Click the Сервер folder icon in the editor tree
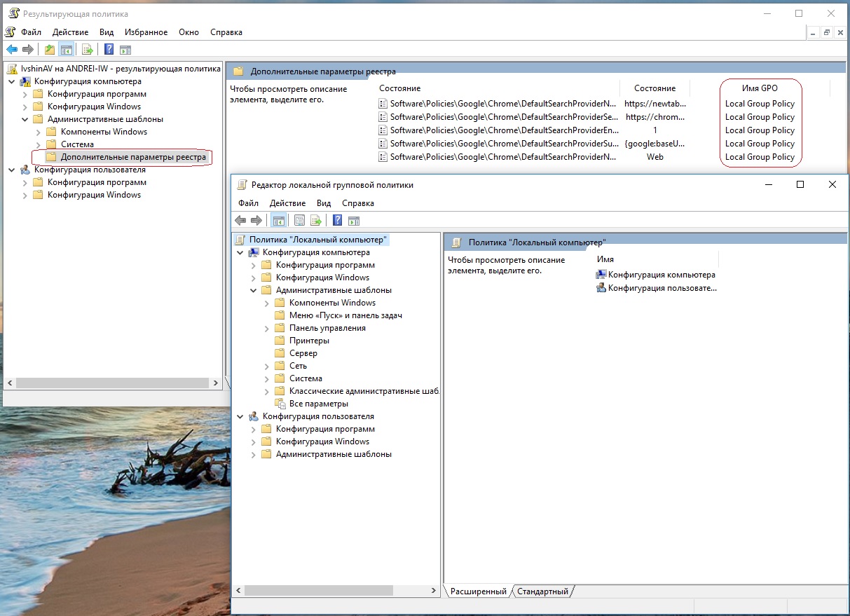Screen dimensions: 850x616 [280, 353]
